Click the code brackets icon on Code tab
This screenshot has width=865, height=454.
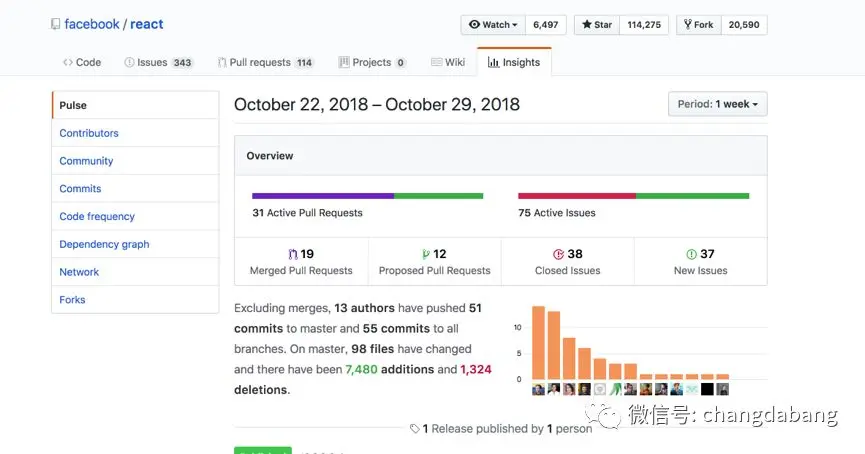coord(68,62)
